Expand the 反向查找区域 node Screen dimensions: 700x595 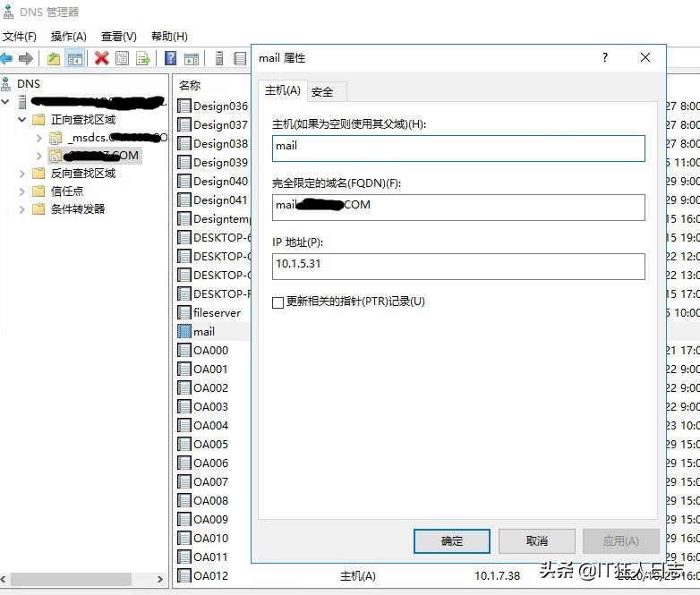tap(21, 174)
